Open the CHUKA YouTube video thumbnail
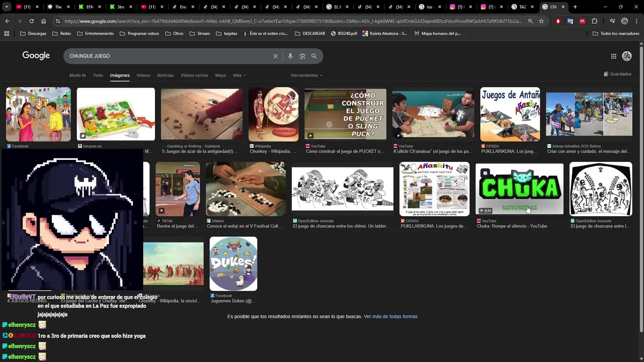644x362 pixels. click(519, 189)
